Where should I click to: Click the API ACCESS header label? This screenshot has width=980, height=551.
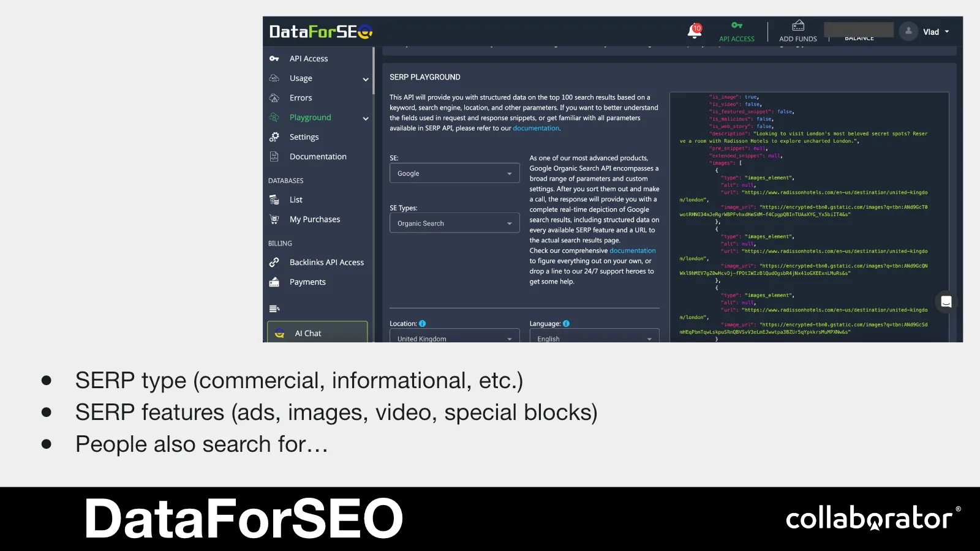coord(737,39)
